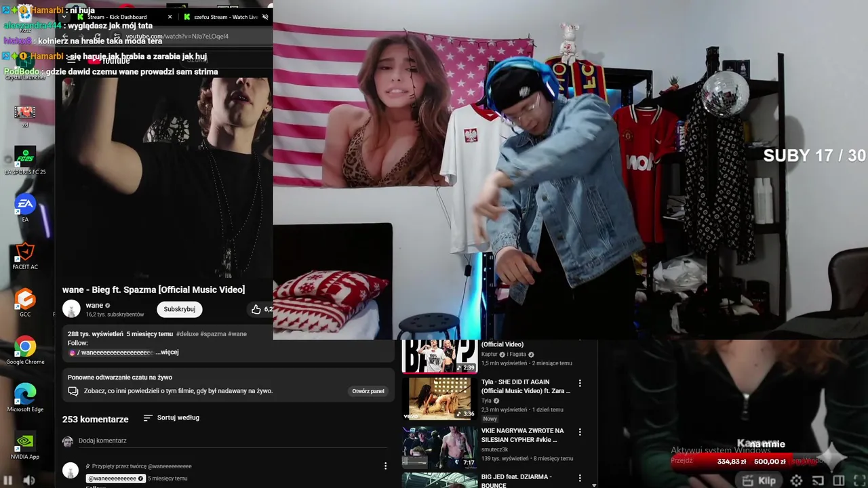Expand the description with ...więcej
The height and width of the screenshot is (488, 868).
(x=167, y=352)
